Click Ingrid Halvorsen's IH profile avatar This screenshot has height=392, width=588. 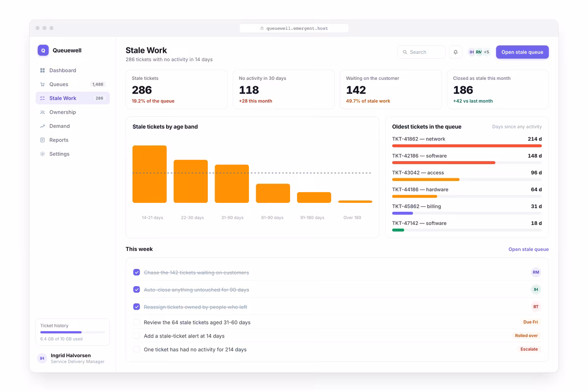coord(42,359)
